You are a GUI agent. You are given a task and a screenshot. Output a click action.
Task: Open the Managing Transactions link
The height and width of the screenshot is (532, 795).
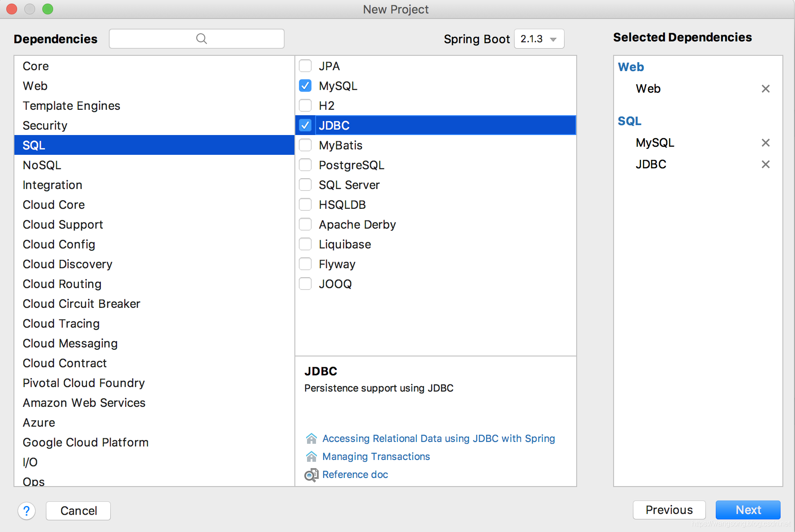[x=376, y=456]
